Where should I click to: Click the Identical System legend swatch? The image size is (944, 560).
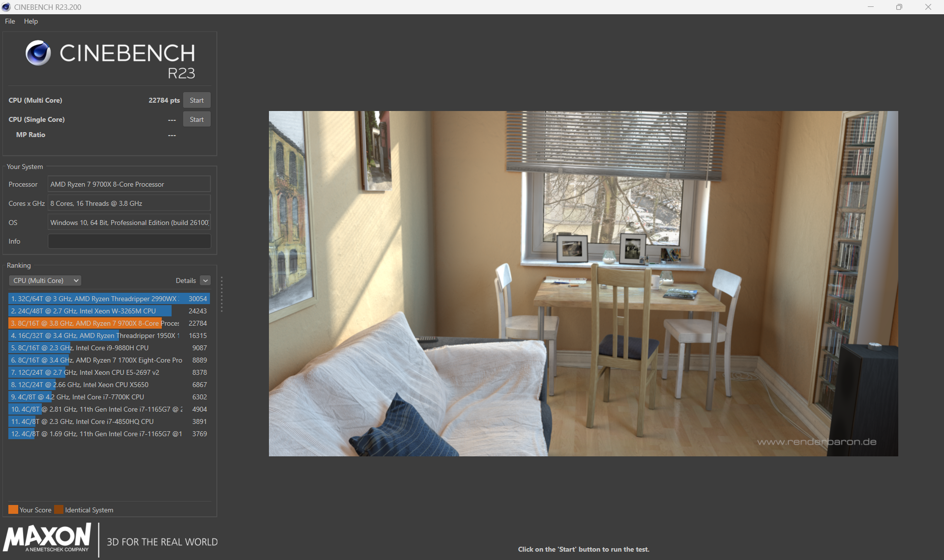59,509
